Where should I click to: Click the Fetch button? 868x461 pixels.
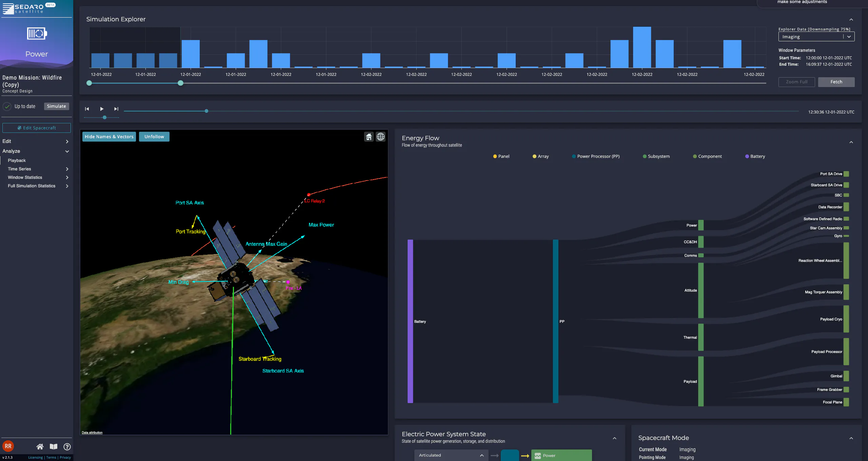(836, 82)
